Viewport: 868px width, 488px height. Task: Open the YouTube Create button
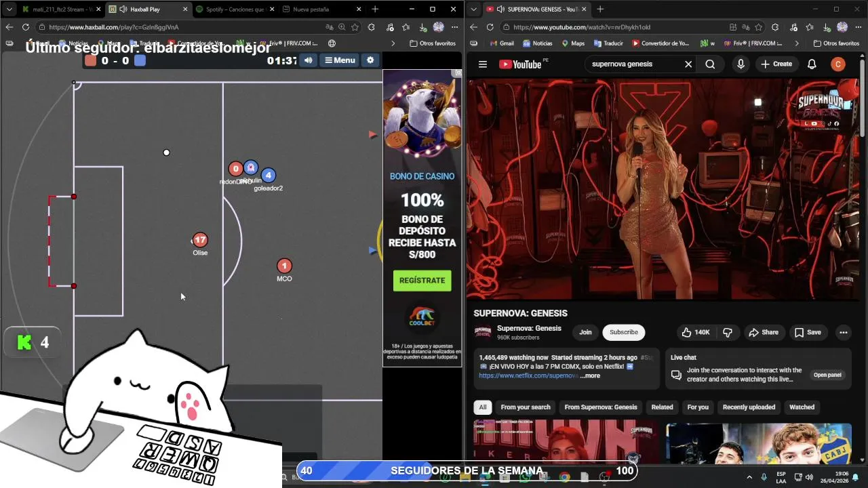(776, 64)
